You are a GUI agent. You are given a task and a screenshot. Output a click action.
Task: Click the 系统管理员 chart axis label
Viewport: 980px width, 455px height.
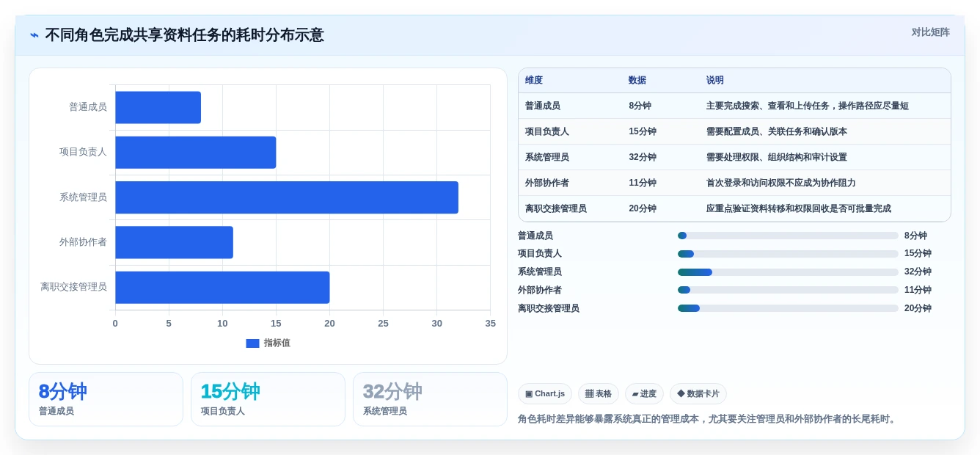tap(83, 197)
